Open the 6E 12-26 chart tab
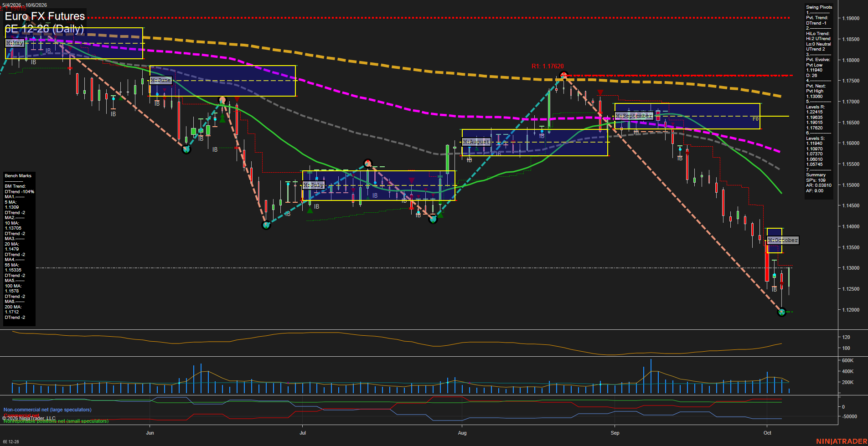Viewport: 868px width, 446px height. (11, 442)
